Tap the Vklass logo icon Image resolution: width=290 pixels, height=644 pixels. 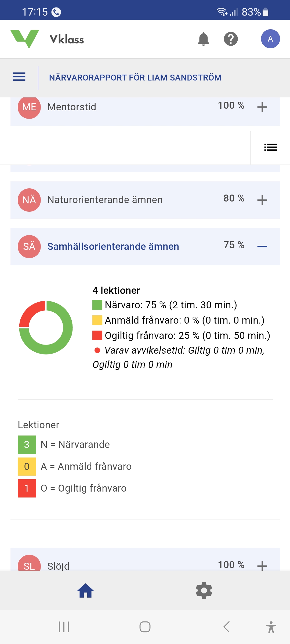click(25, 39)
